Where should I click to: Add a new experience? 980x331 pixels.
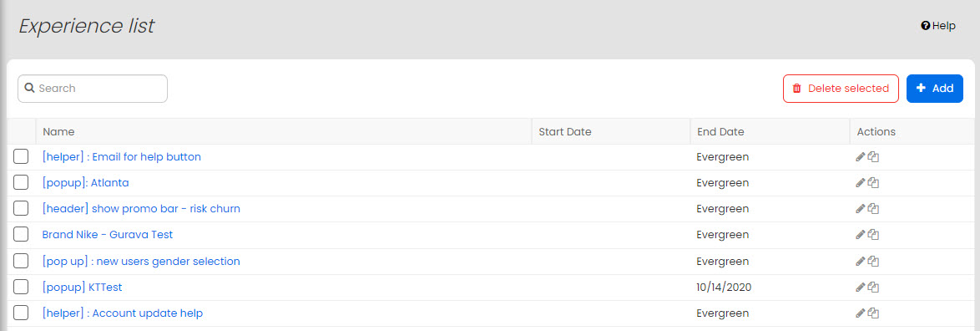pyautogui.click(x=934, y=89)
